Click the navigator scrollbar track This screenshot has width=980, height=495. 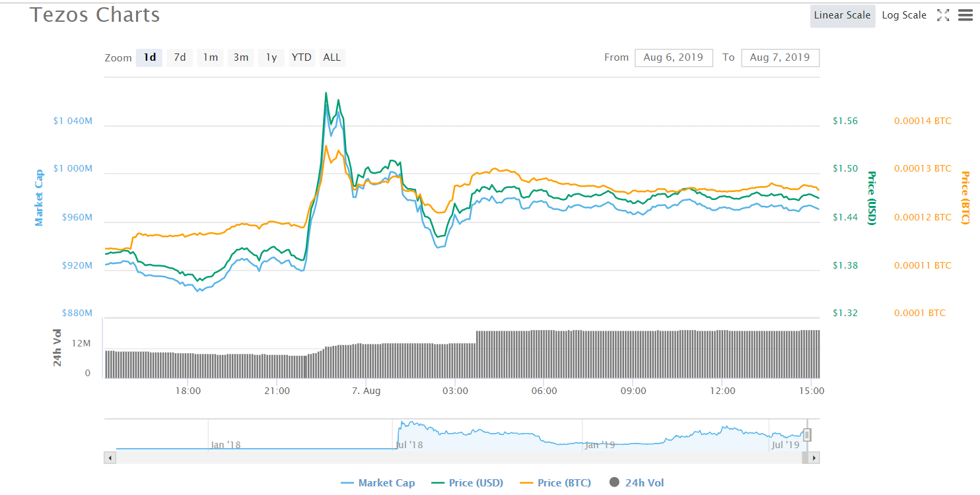[462, 457]
